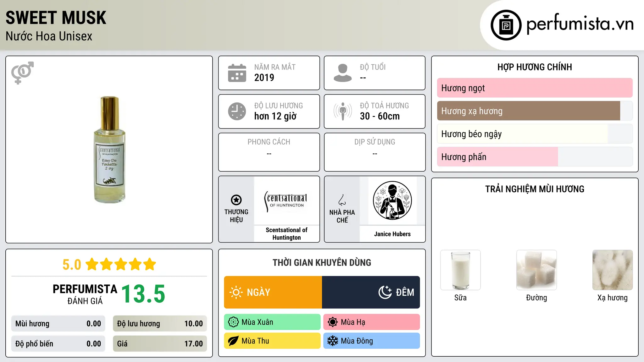Click the release year value 2019
This screenshot has height=362, width=644.
[264, 78]
